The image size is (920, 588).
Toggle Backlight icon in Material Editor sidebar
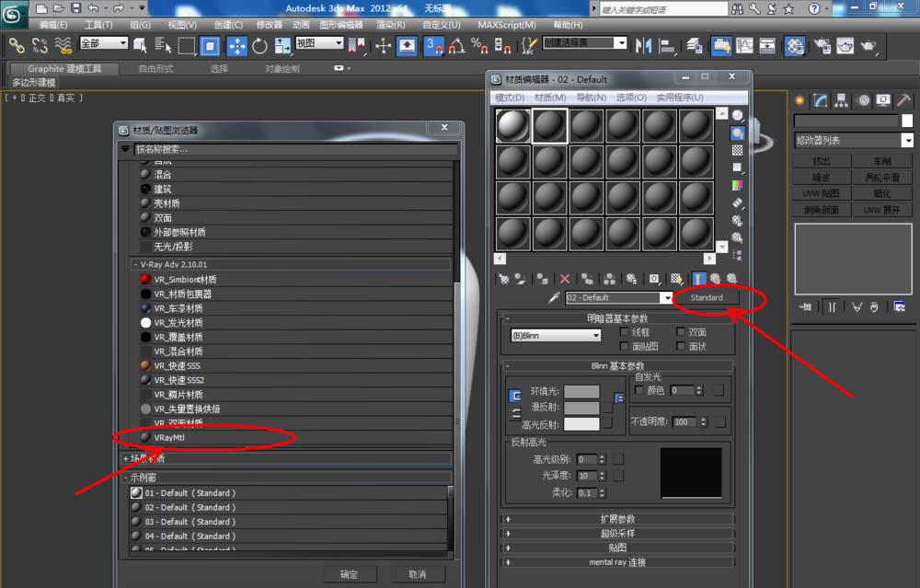[738, 133]
